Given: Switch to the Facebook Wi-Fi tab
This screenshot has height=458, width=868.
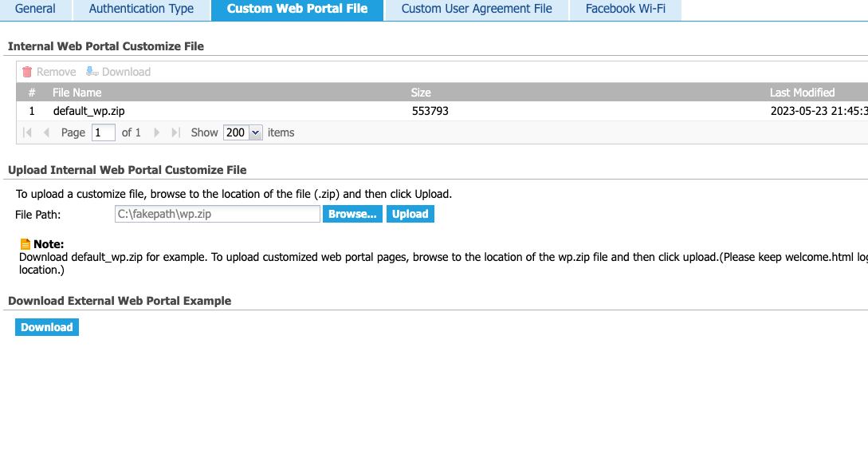Looking at the screenshot, I should [x=625, y=10].
